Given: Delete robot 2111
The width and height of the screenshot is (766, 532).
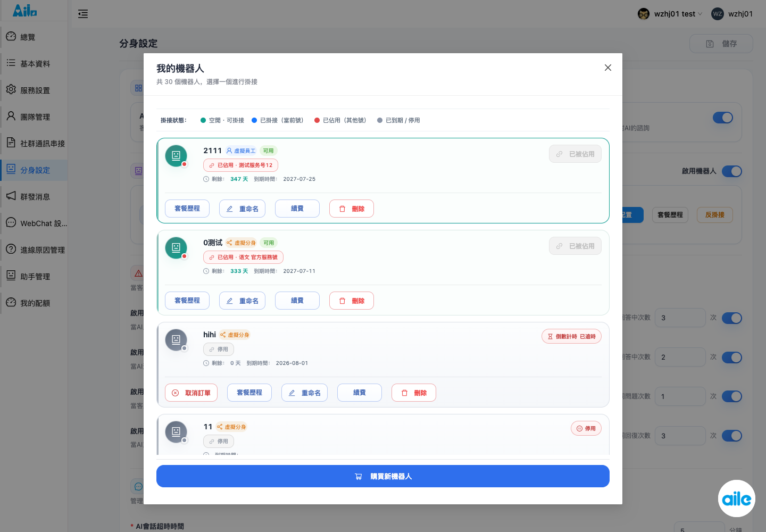Looking at the screenshot, I should (352, 209).
